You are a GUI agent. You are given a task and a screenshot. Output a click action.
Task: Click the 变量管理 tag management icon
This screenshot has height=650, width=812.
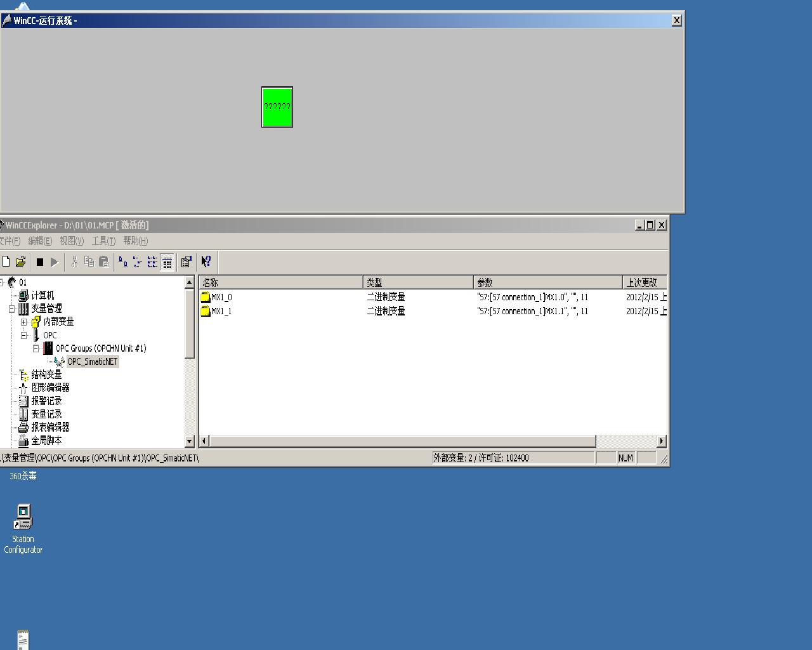(x=23, y=308)
